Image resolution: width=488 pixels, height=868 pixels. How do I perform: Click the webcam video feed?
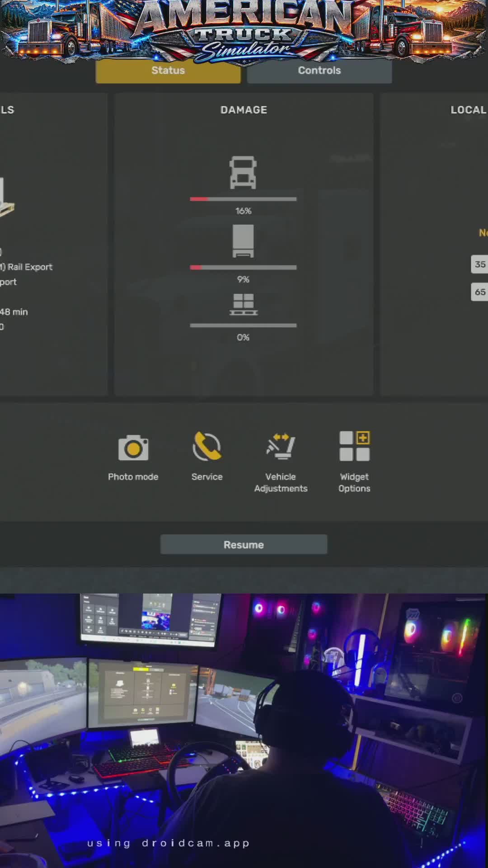click(244, 731)
